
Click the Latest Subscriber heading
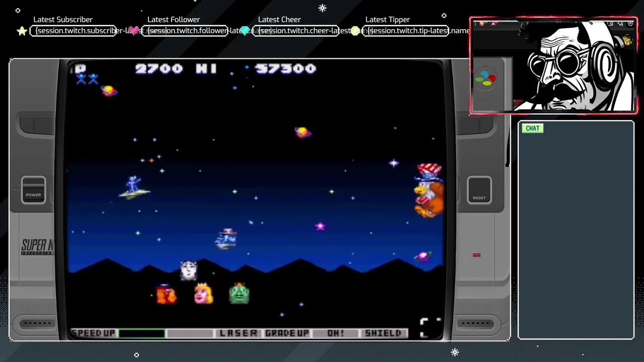[x=63, y=20]
